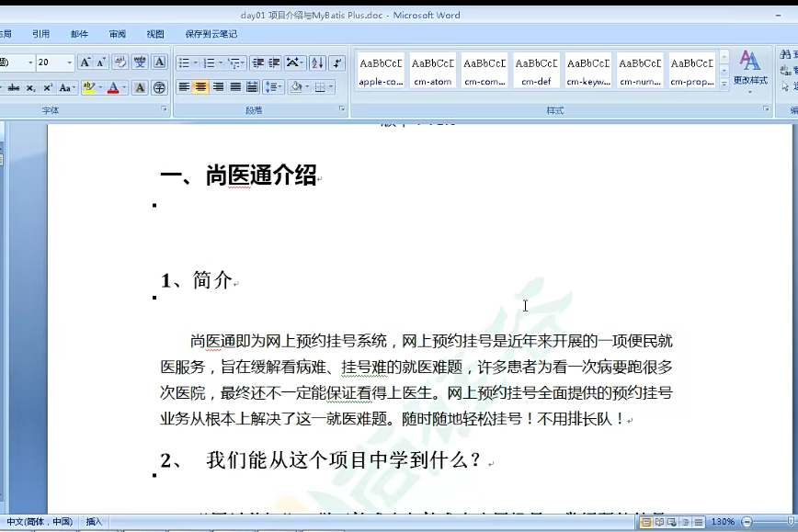Switch to the 审阅 ribbon tab
The height and width of the screenshot is (532, 798).
[116, 33]
